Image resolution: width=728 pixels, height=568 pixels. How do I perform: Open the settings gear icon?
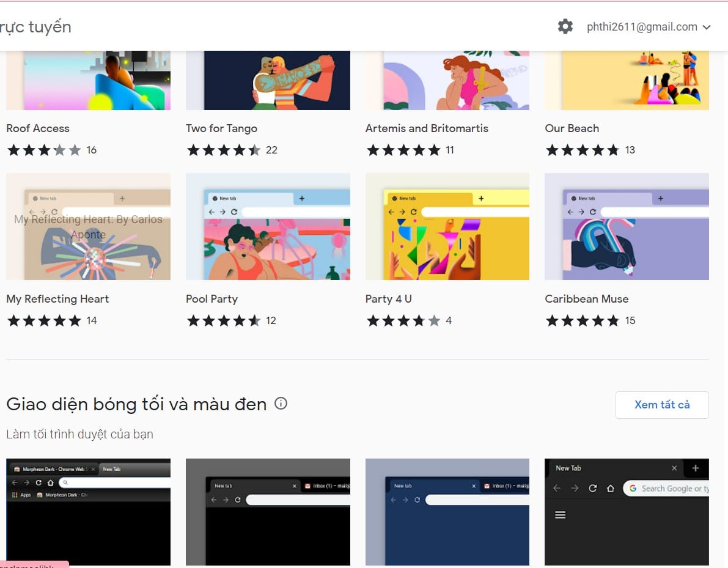[x=565, y=26]
